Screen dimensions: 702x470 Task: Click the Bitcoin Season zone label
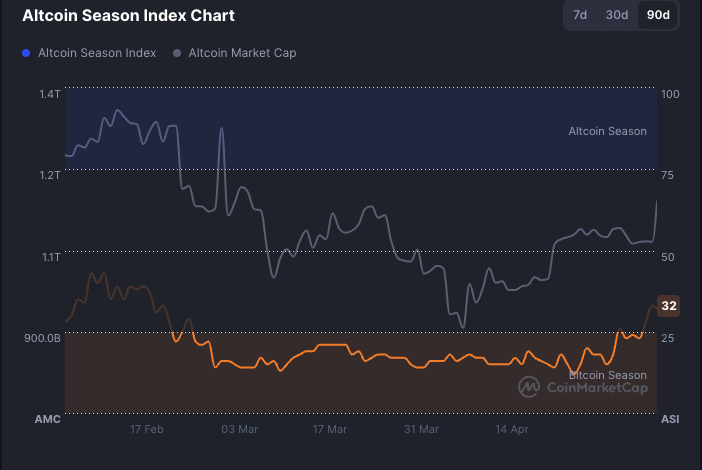[608, 375]
